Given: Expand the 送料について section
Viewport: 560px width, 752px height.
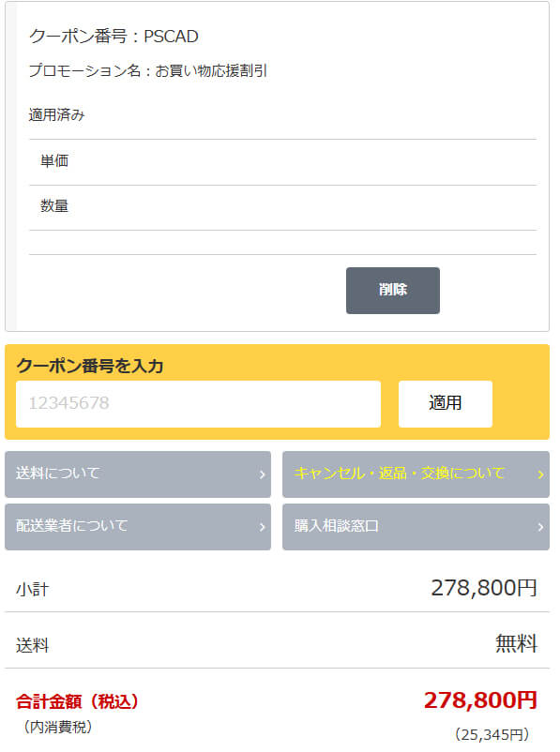Looking at the screenshot, I should pyautogui.click(x=138, y=474).
